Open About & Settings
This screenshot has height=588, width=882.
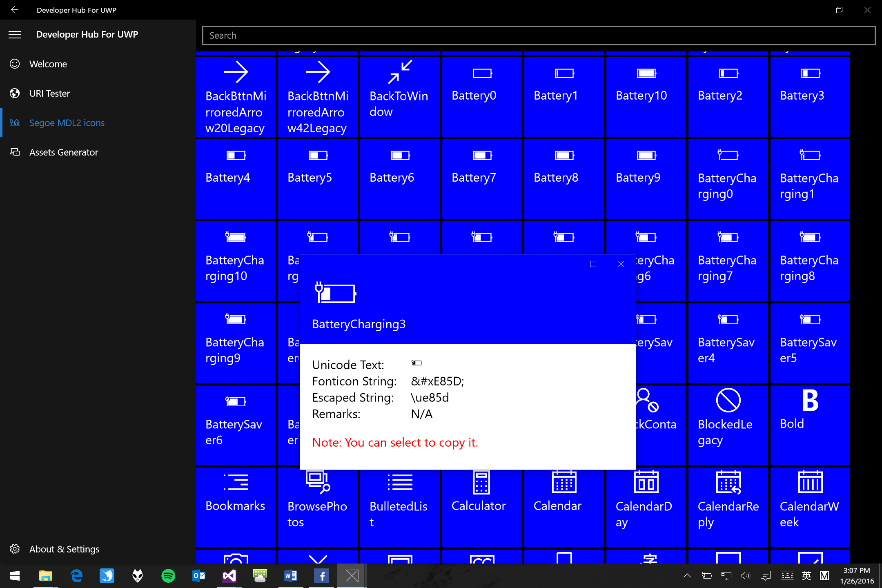pyautogui.click(x=98, y=549)
